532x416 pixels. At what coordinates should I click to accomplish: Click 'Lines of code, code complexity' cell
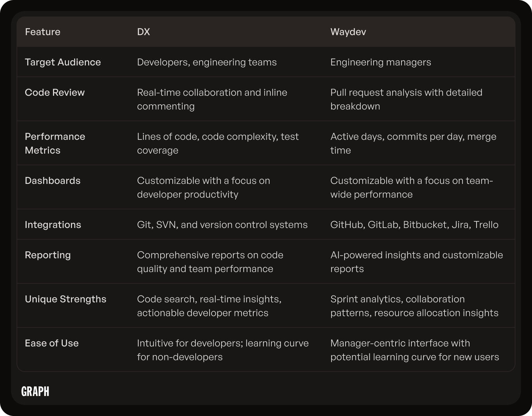click(x=218, y=143)
